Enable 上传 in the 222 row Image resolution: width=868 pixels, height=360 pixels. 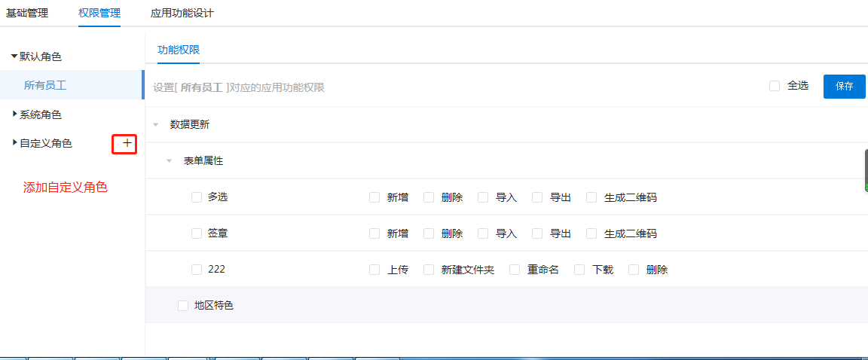click(374, 270)
